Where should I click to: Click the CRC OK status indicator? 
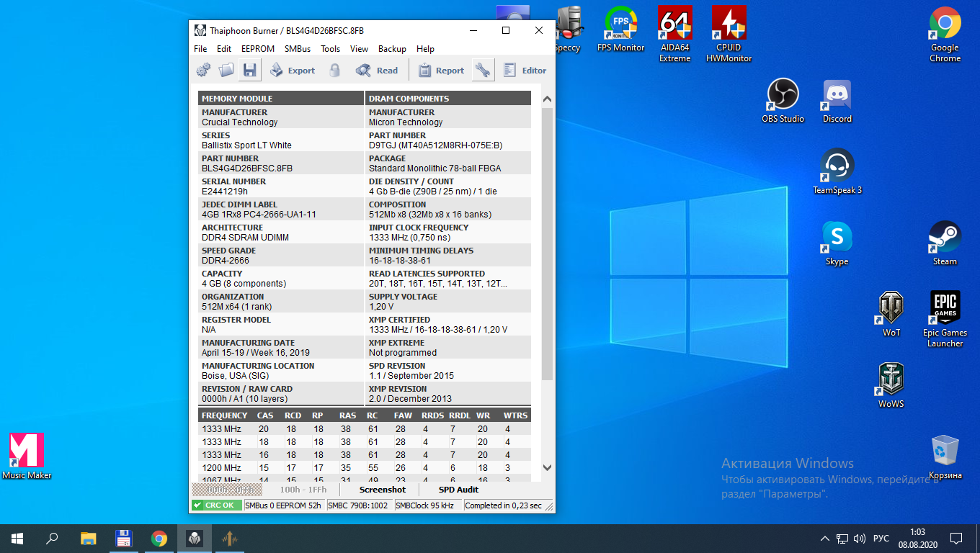(217, 505)
